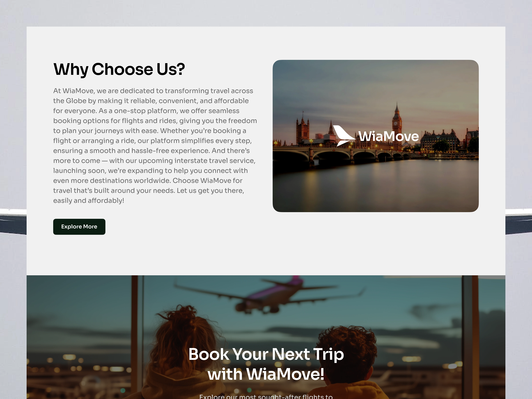Image resolution: width=532 pixels, height=399 pixels.
Task: Select the Why Choose Us? heading
Action: pos(119,69)
